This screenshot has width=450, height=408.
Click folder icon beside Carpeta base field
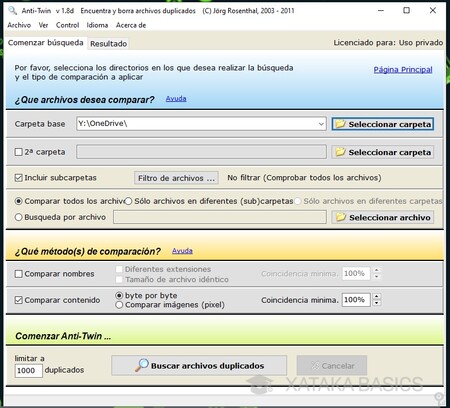340,124
